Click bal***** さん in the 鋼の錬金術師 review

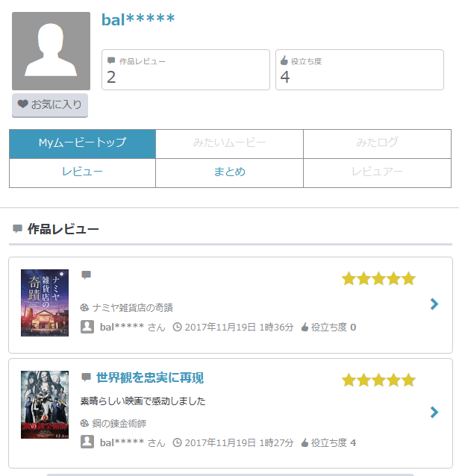pyautogui.click(x=132, y=442)
